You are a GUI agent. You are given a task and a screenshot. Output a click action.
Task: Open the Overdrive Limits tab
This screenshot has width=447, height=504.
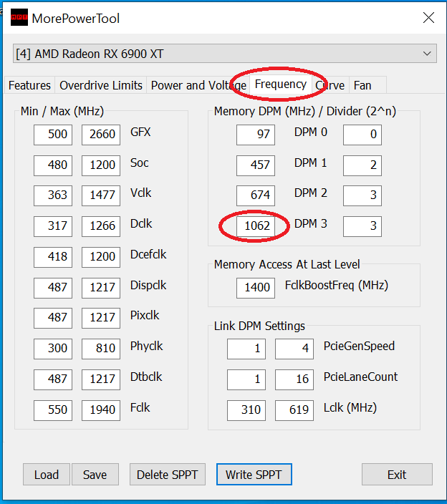coord(101,85)
